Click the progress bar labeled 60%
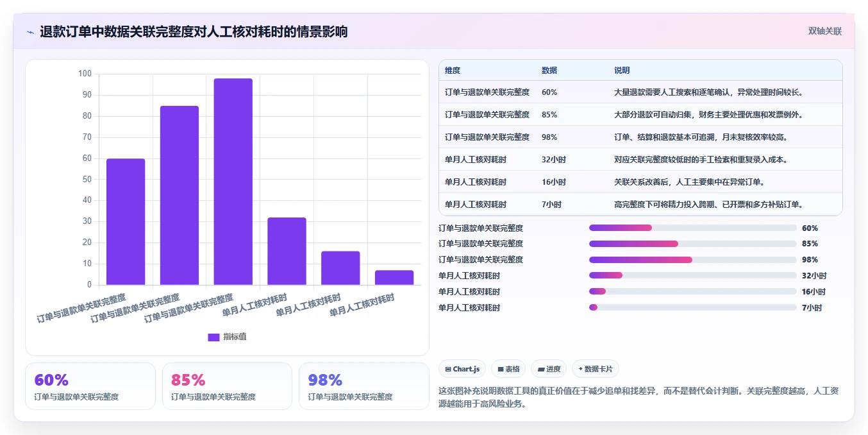This screenshot has height=435, width=868. [x=693, y=228]
